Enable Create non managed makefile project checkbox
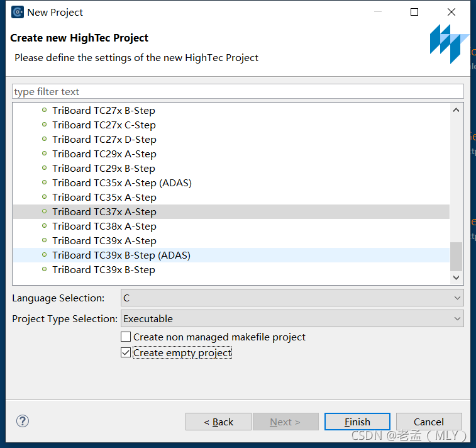 pyautogui.click(x=126, y=337)
